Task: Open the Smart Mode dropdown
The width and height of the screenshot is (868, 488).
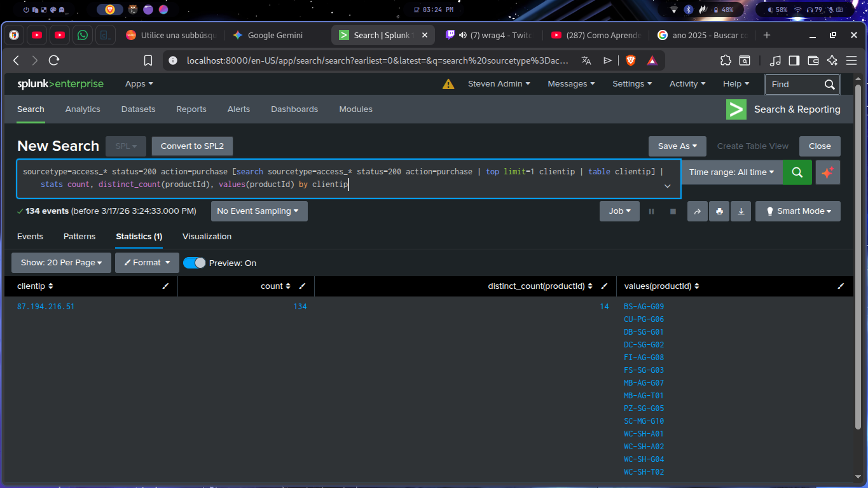Action: tap(797, 211)
